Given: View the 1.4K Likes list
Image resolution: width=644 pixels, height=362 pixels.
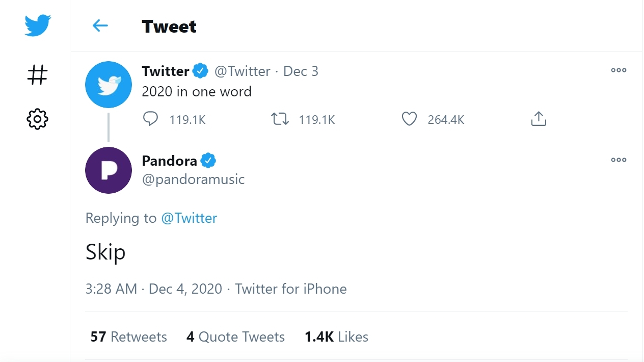Looking at the screenshot, I should point(336,337).
